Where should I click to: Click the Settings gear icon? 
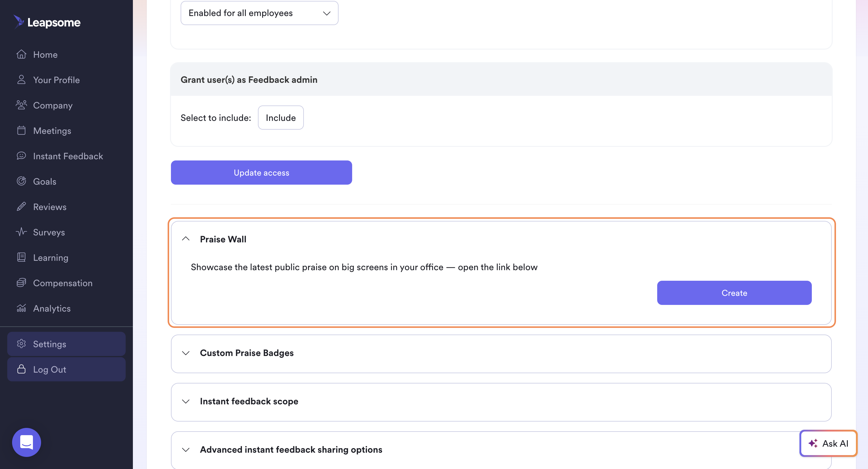coord(21,344)
